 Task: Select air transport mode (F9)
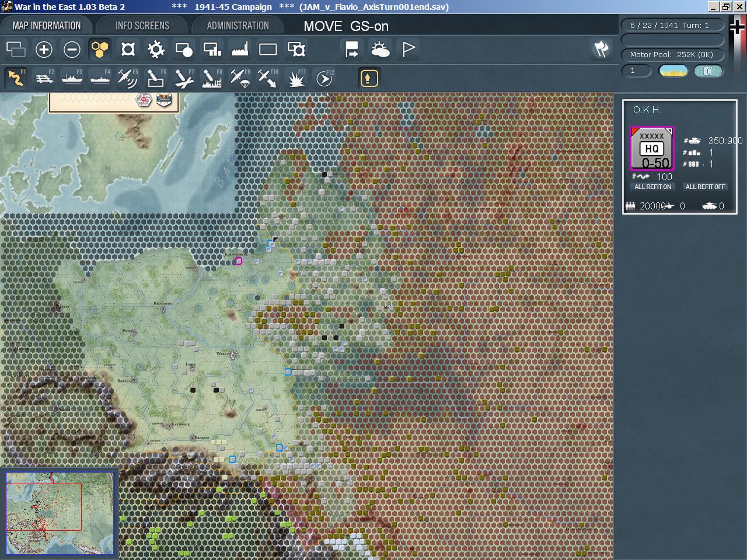pos(240,78)
